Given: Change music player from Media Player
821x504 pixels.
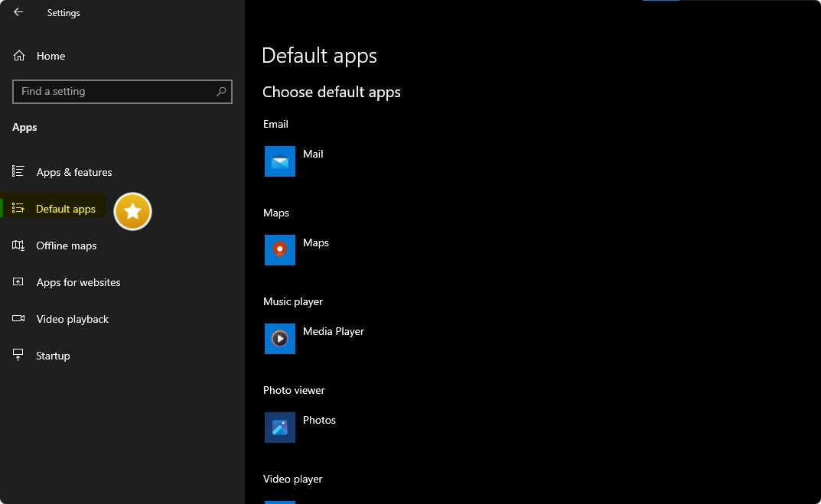Looking at the screenshot, I should point(334,331).
